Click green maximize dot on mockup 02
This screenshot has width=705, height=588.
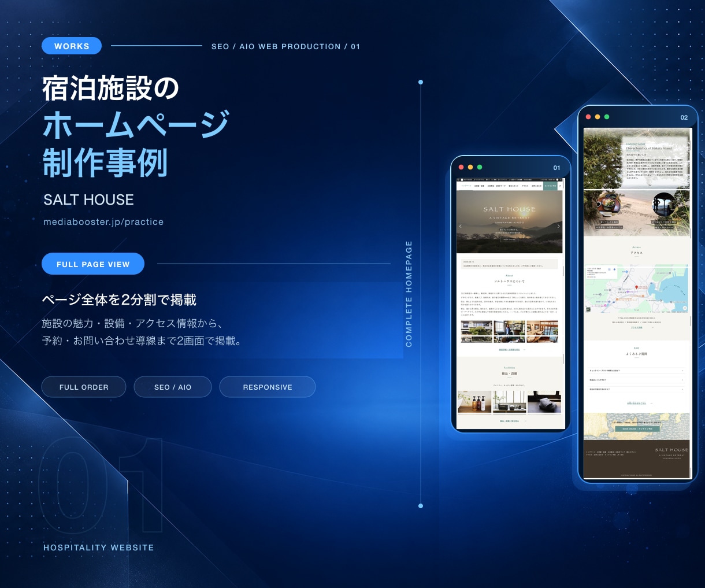(x=607, y=117)
